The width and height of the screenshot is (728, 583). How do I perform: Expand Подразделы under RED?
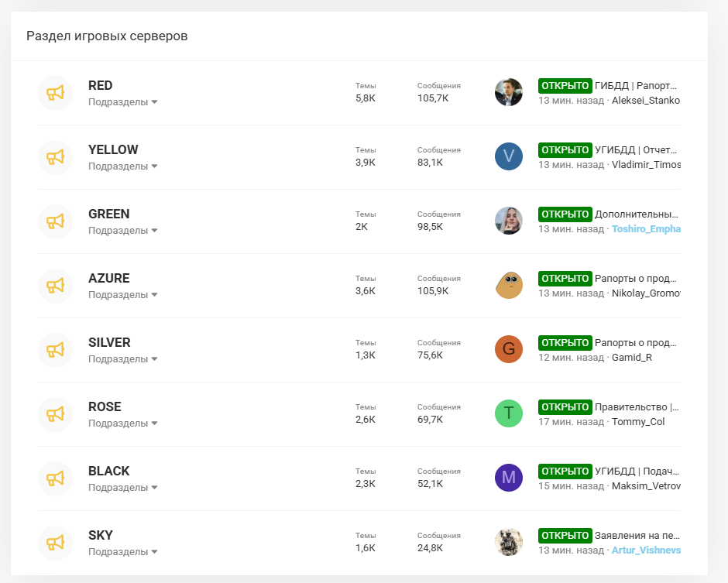(x=122, y=102)
